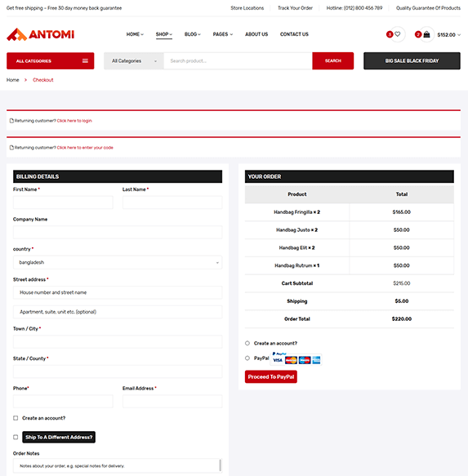This screenshot has width=468, height=476.
Task: Expand the $152.00 cart total dropdown
Action: (449, 35)
